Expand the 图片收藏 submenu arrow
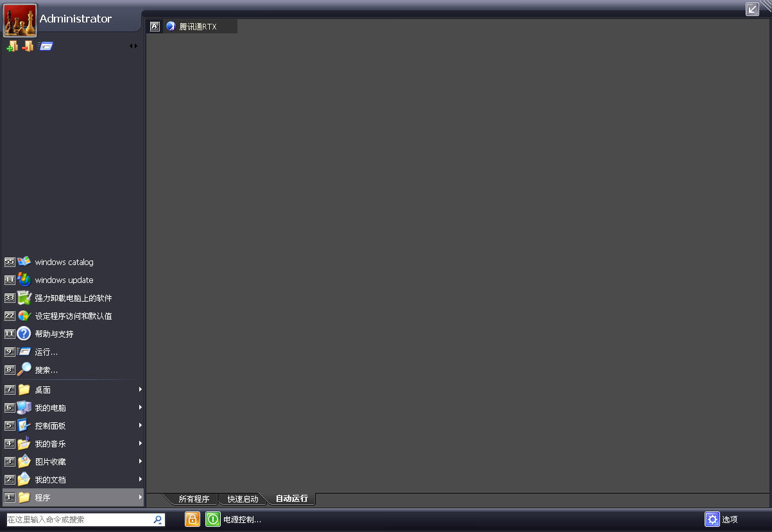772x532 pixels. click(x=140, y=461)
